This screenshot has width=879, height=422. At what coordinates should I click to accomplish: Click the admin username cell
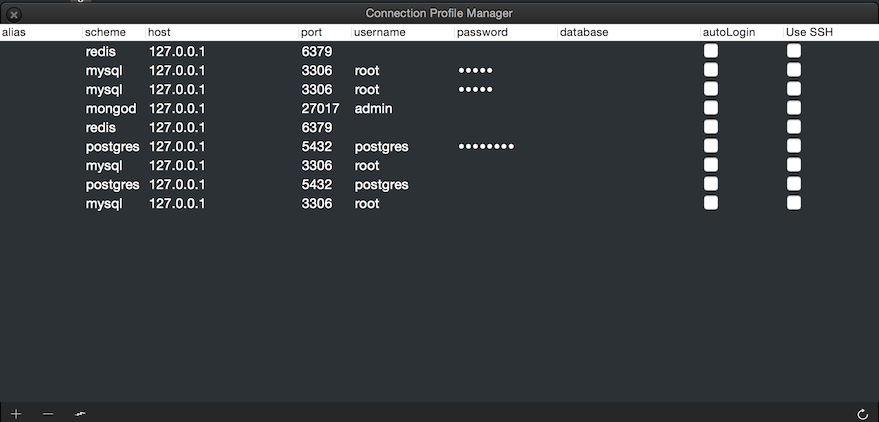[373, 108]
